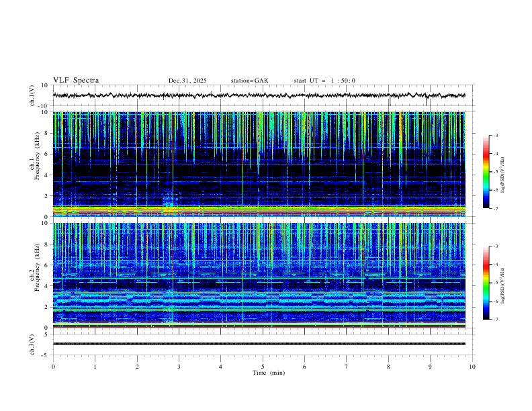Click the ch.1 voltage waveform trace
The width and height of the screenshot is (532, 411).
pyautogui.click(x=259, y=95)
